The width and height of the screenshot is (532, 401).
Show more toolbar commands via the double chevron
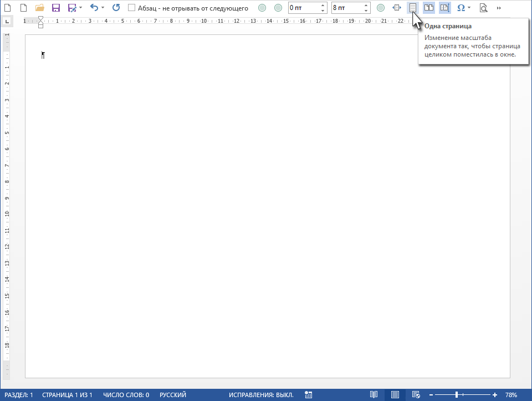pos(499,8)
